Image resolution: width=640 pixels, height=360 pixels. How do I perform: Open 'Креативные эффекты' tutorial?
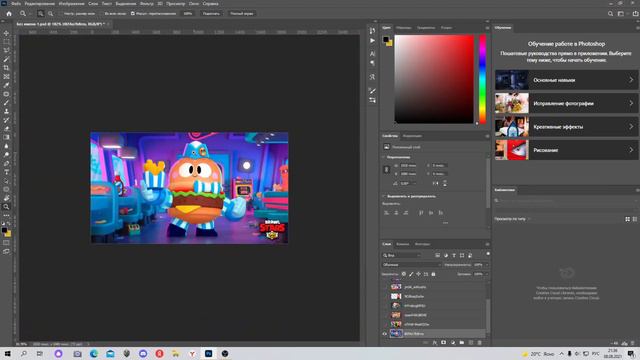click(x=567, y=127)
